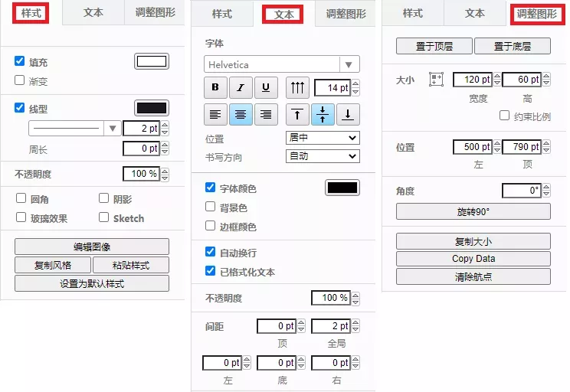Viewport: 570px width, 392px height.
Task: Open the 调整图形 tab in left panel
Action: pos(156,12)
